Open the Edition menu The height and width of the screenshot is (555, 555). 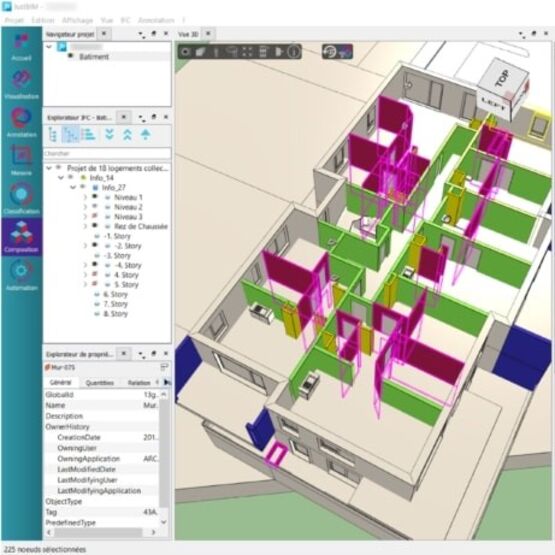43,20
